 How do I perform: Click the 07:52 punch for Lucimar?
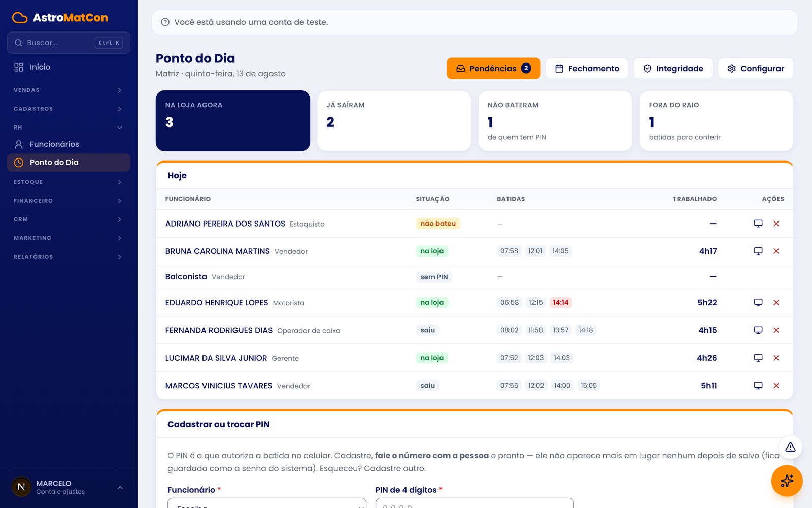pyautogui.click(x=509, y=358)
